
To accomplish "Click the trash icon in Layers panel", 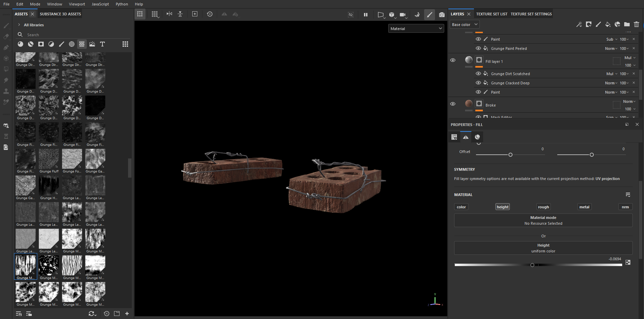I will coord(636,24).
